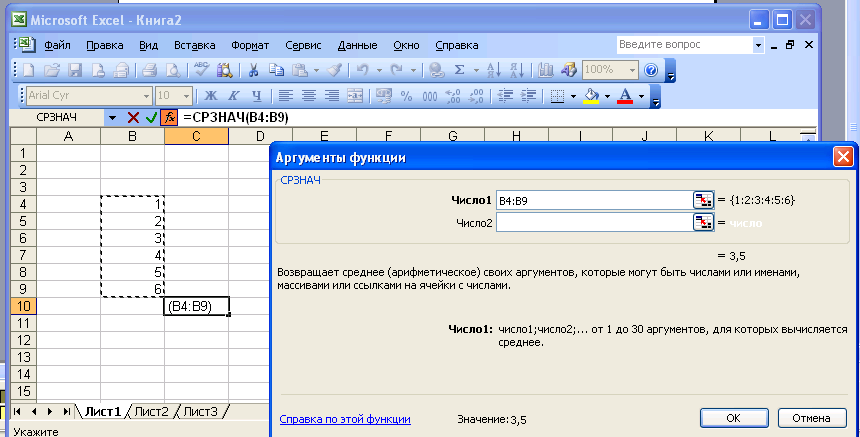The image size is (860, 437).
Task: Confirm formula entry with the green checkmark
Action: tap(151, 118)
